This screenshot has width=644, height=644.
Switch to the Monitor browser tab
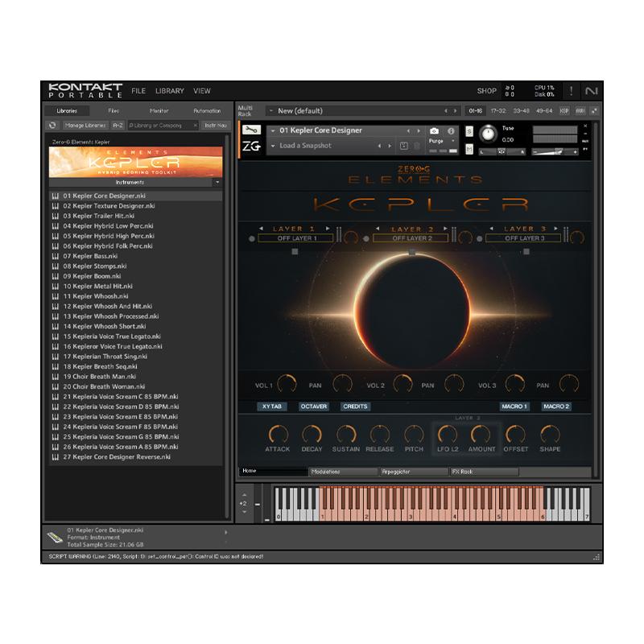(159, 111)
